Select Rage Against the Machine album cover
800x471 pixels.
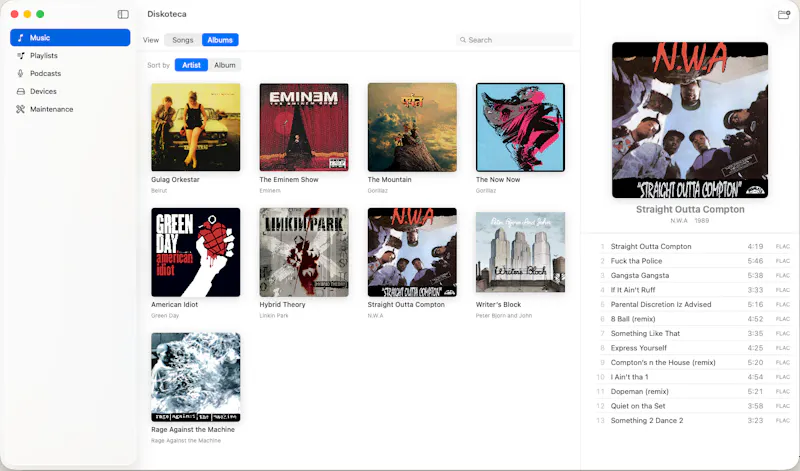195,377
